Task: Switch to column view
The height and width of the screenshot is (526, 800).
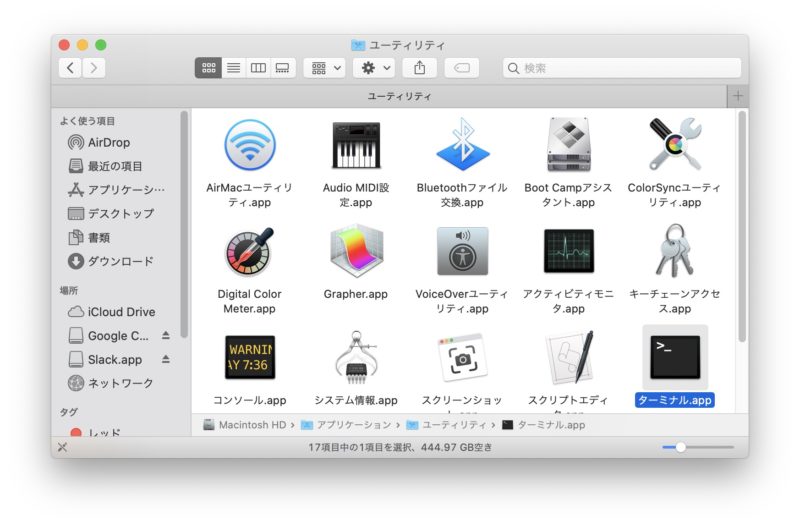Action: click(258, 68)
